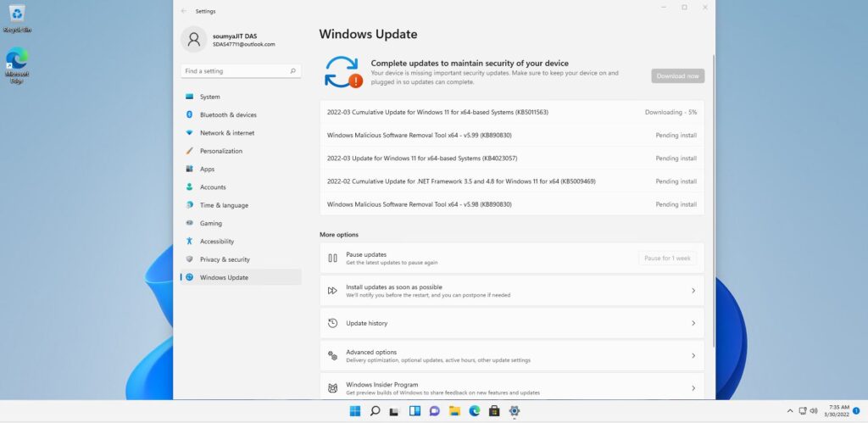Expand Install updates as soon as possible chevron
This screenshot has height=423, width=868.
(x=693, y=291)
